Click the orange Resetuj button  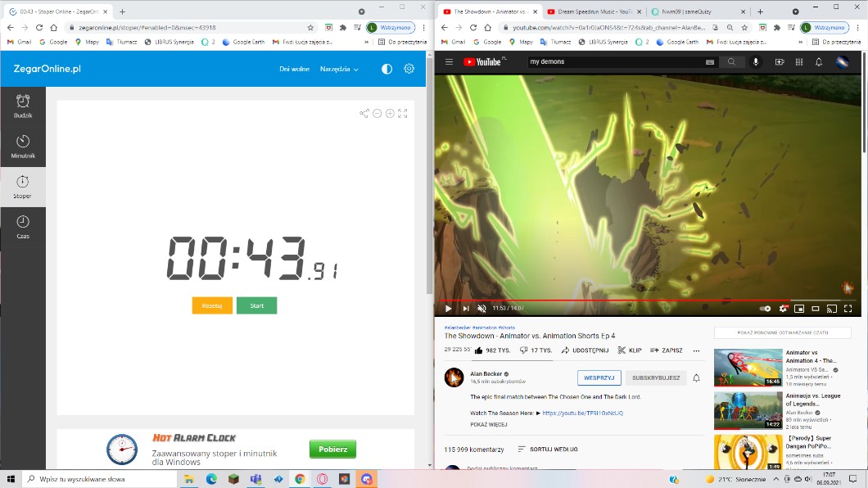click(x=212, y=305)
